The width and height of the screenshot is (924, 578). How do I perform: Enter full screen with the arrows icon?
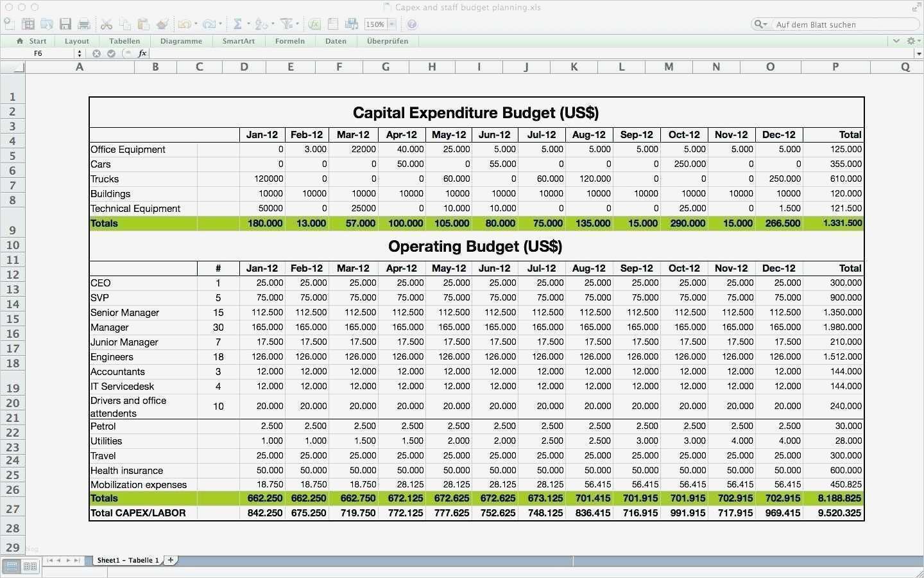point(916,7)
